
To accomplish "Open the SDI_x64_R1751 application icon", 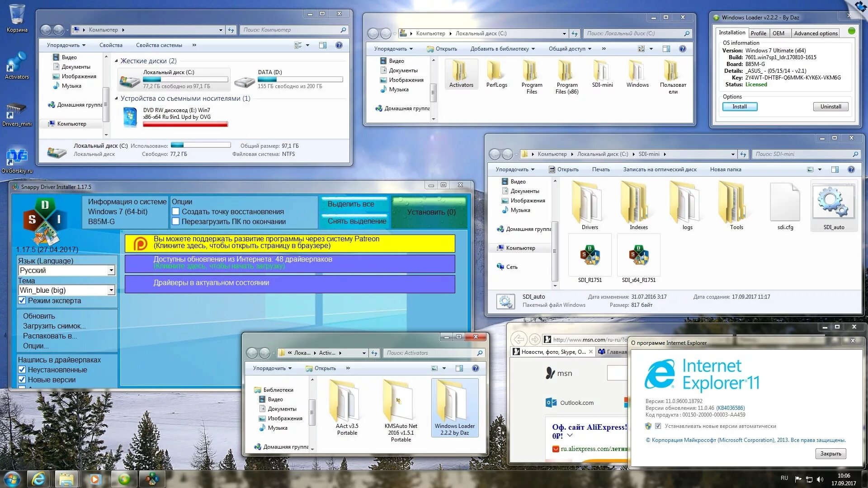I will tap(638, 256).
